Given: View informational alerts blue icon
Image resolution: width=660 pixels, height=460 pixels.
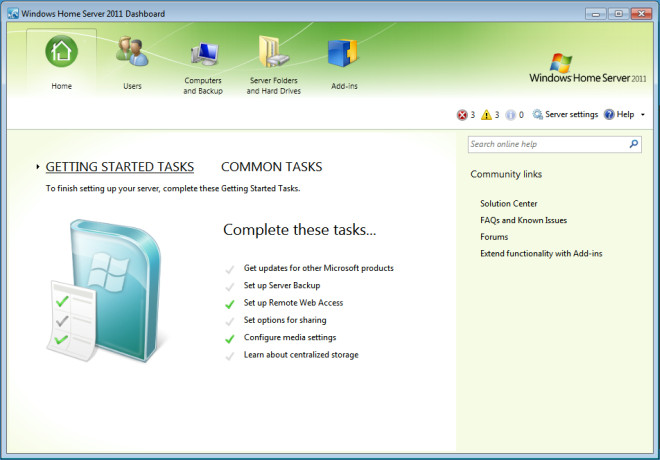Looking at the screenshot, I should point(510,114).
